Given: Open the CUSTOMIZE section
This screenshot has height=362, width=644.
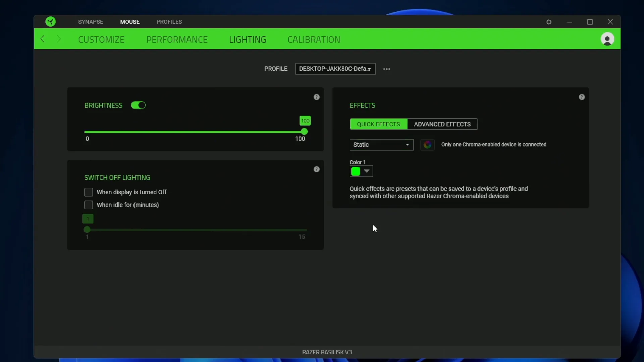Looking at the screenshot, I should point(101,40).
